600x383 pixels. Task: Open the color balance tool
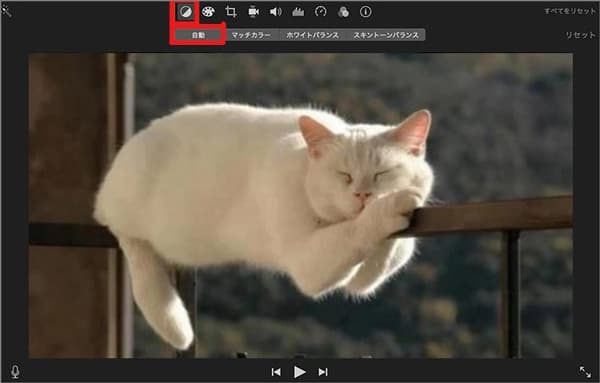[x=185, y=12]
